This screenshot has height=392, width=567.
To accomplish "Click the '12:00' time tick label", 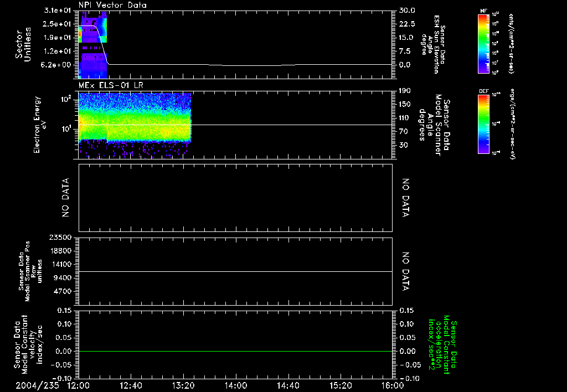I will (79, 385).
